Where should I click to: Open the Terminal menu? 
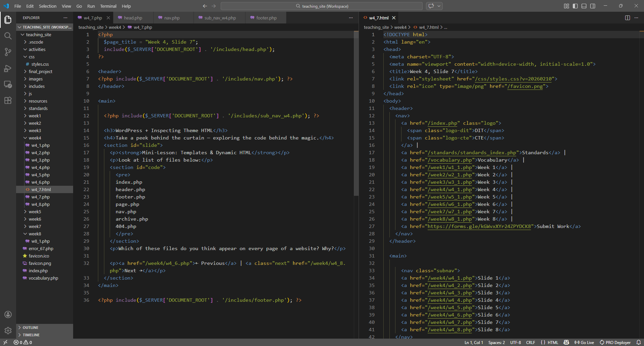point(108,6)
